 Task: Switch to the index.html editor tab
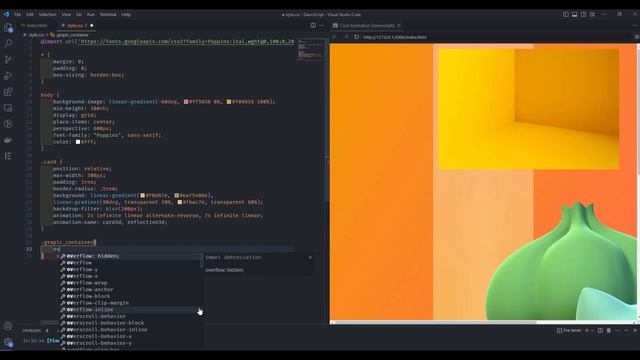click(x=35, y=25)
